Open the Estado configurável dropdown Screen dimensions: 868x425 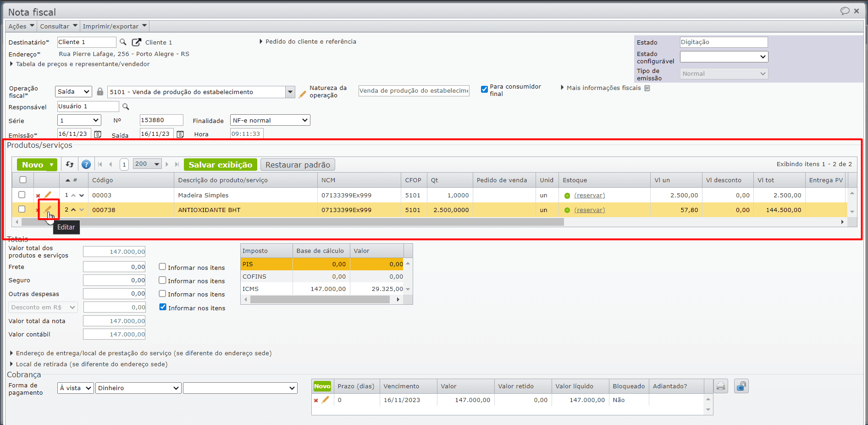[724, 57]
